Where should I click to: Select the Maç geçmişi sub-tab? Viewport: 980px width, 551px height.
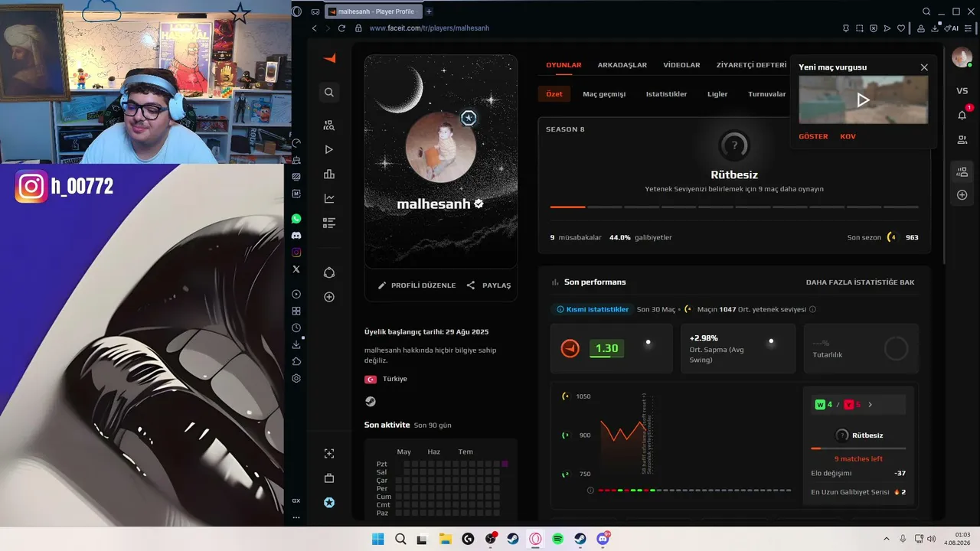click(604, 94)
